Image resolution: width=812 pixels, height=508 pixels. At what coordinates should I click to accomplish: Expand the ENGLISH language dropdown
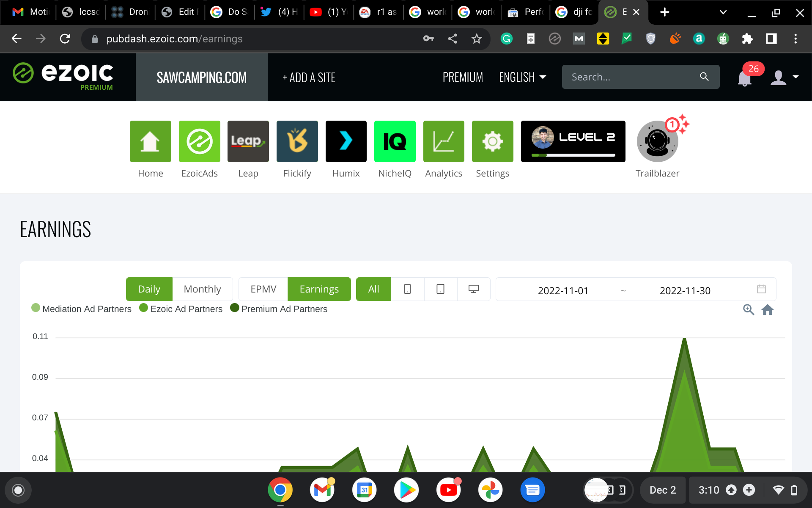tap(522, 77)
